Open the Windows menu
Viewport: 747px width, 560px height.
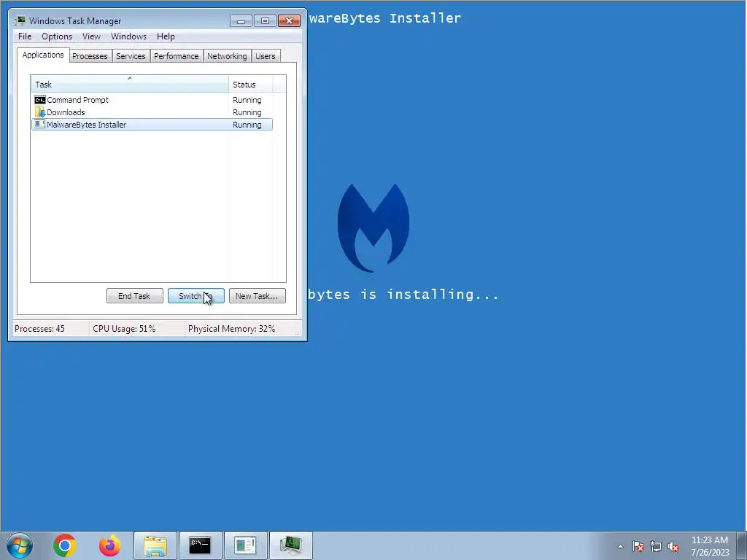[128, 36]
